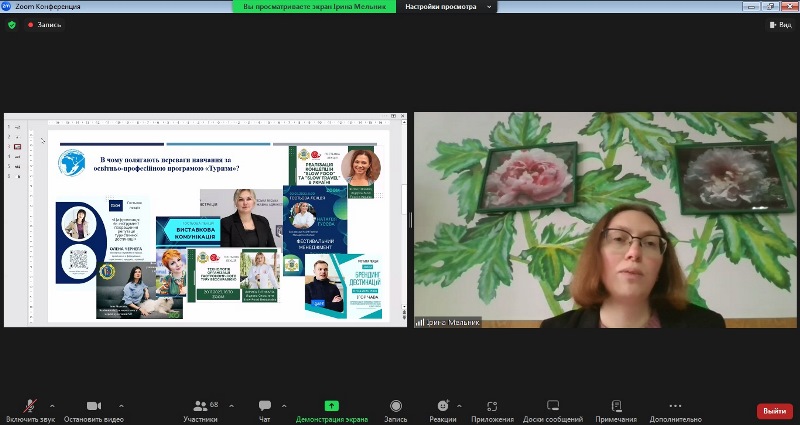The height and width of the screenshot is (425, 800).
Task: Open the Реакции reactions icon
Action: point(443,406)
